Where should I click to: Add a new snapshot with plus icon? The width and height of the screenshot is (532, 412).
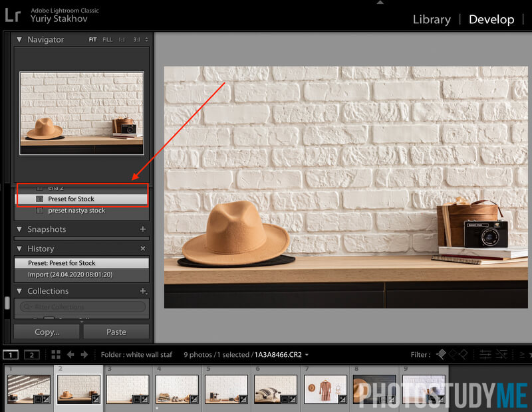click(143, 229)
